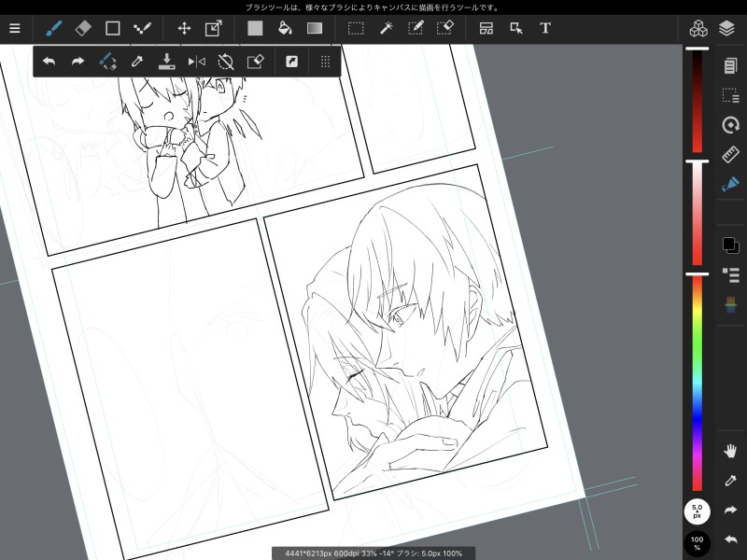Select the Hand pan tool
This screenshot has width=747, height=560.
(x=730, y=451)
